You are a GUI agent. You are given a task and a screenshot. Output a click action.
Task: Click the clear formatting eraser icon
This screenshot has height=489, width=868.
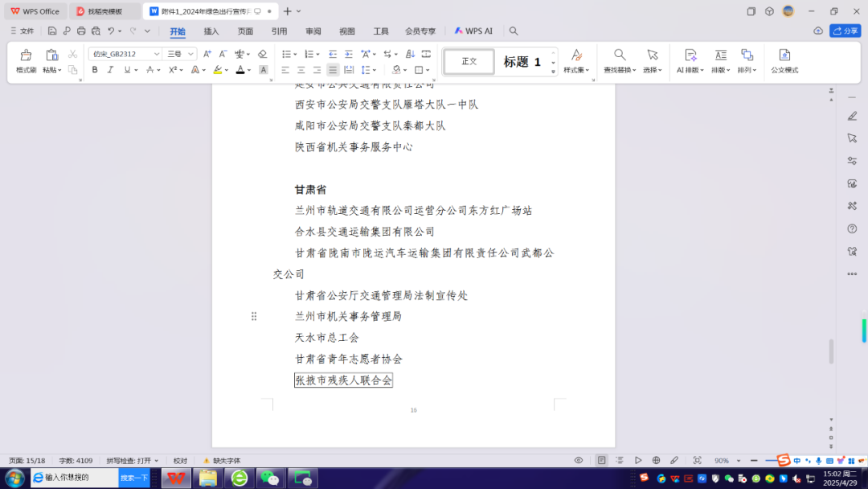(x=262, y=54)
